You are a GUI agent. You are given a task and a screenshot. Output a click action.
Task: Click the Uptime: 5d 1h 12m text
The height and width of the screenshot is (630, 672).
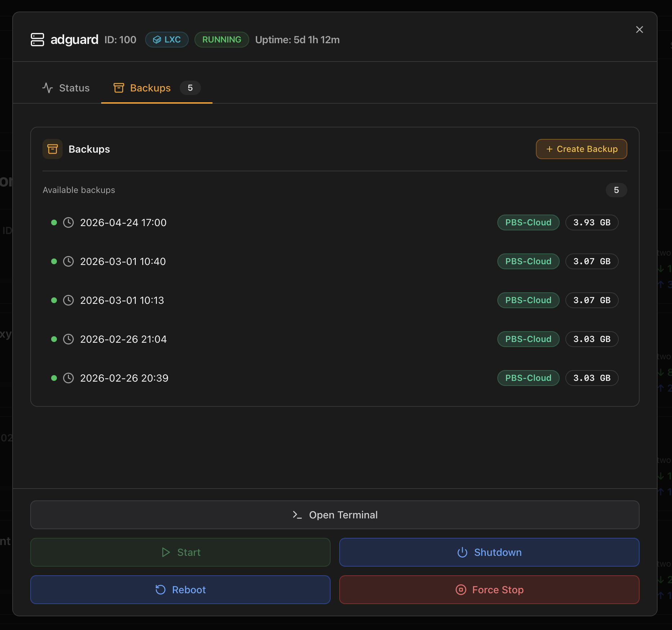tap(297, 40)
